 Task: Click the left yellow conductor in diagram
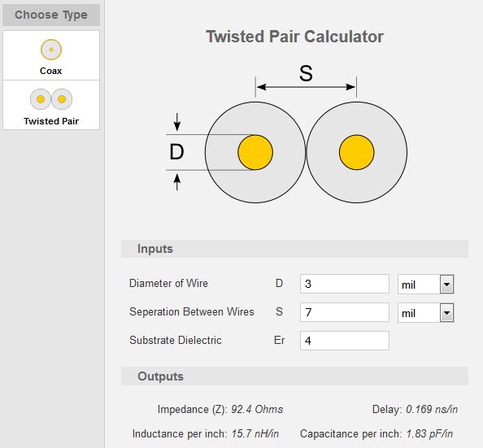click(x=255, y=152)
